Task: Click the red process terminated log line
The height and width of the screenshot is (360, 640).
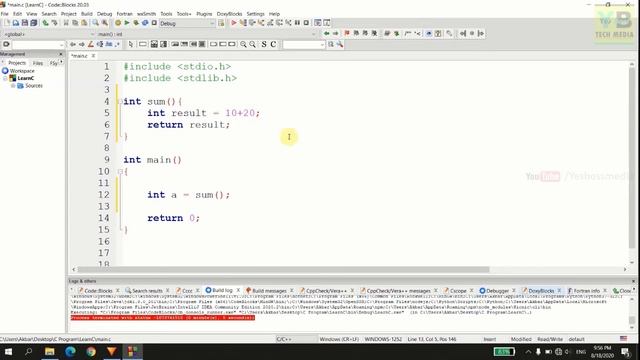Action: 162,318
